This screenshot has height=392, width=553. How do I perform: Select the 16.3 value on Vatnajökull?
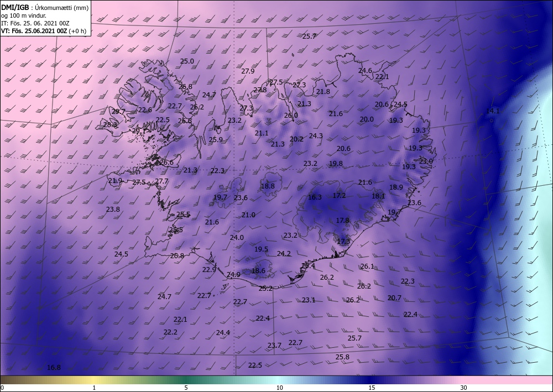315,197
